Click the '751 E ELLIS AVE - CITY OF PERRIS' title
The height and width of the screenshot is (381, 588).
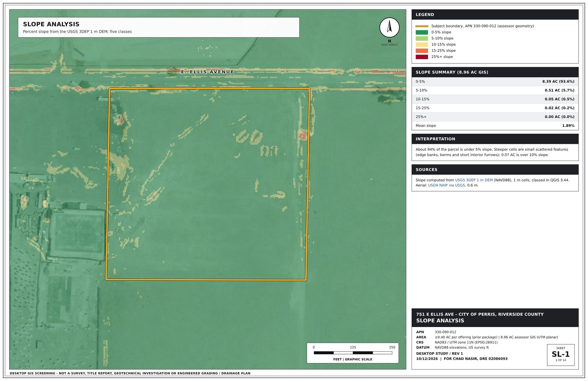point(480,314)
